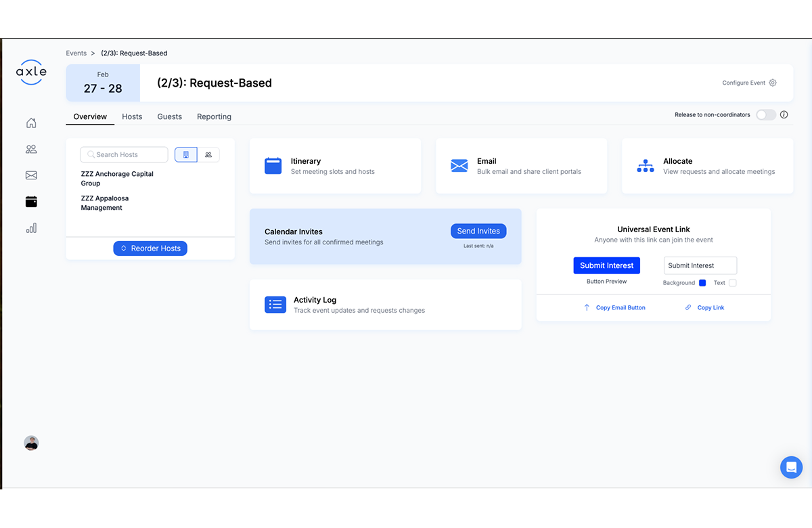Open the Mail envelope icon in sidebar
Screen dimensions: 812x528
(x=31, y=175)
